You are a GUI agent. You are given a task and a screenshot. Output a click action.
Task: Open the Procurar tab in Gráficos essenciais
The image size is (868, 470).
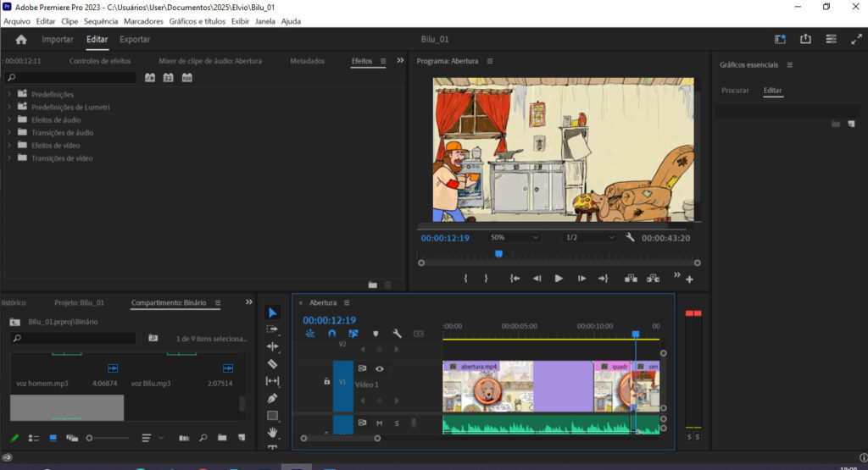(x=735, y=90)
